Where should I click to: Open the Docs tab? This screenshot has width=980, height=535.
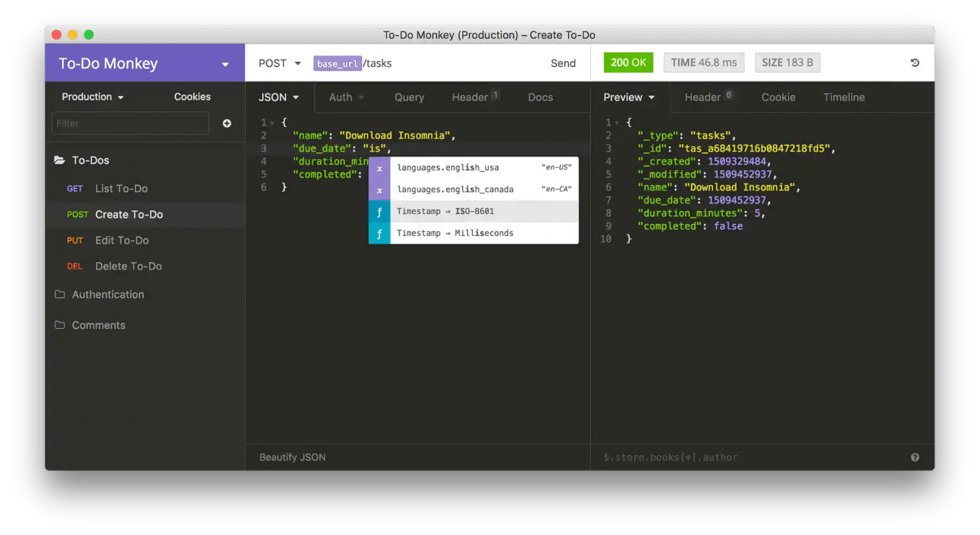(540, 97)
